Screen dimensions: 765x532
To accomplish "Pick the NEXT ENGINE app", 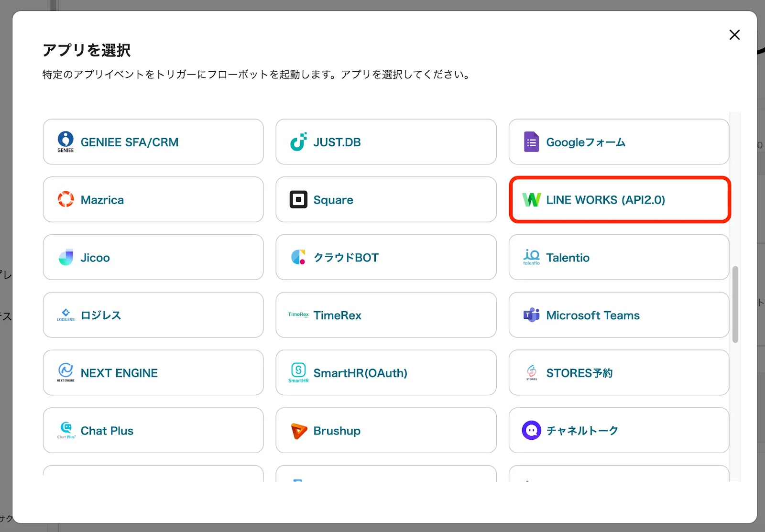I will pyautogui.click(x=153, y=373).
